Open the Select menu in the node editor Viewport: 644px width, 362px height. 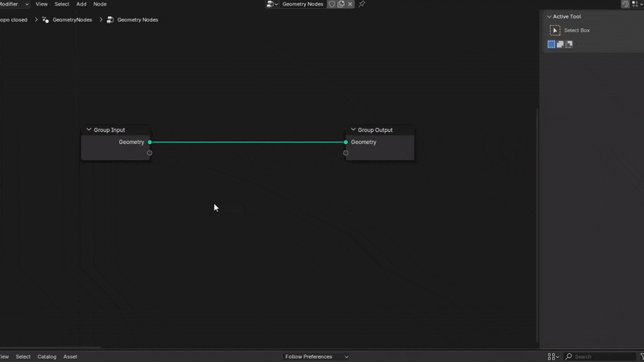[62, 4]
